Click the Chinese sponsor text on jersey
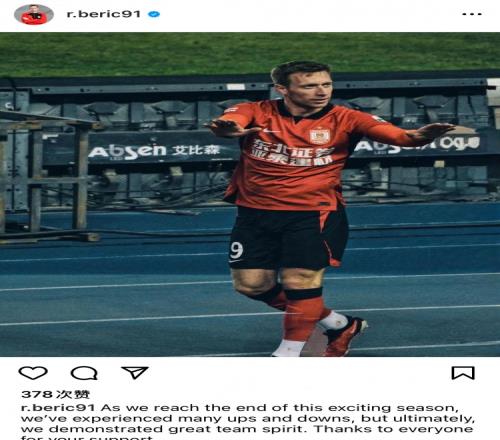The image size is (500, 440). 293,153
